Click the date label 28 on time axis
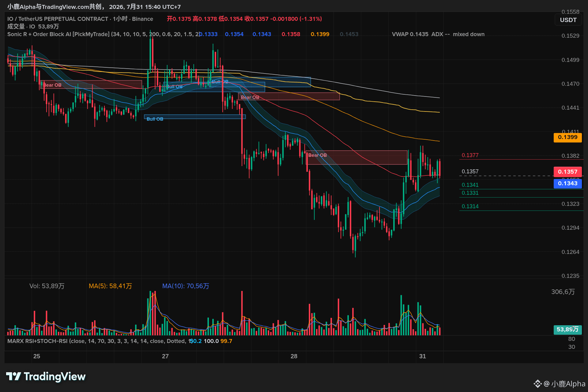The width and height of the screenshot is (588, 392). (294, 356)
